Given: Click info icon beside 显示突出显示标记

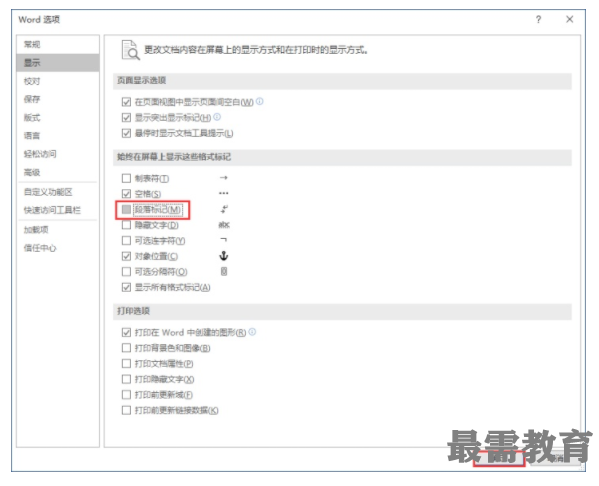Looking at the screenshot, I should pyautogui.click(x=217, y=117).
